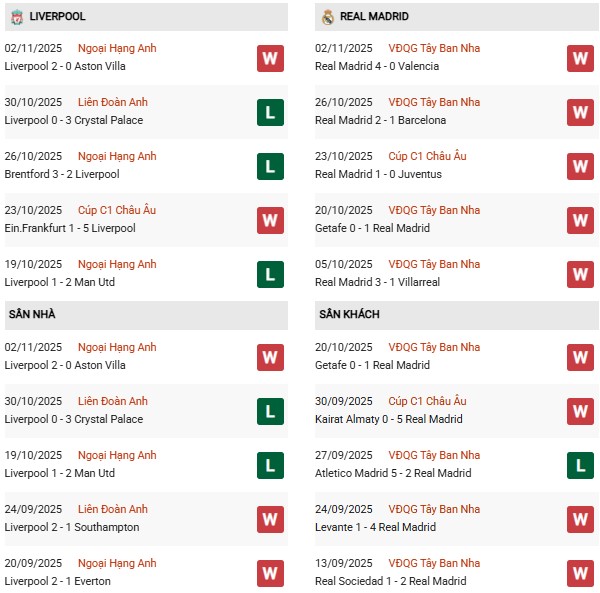
Task: Open the SÂN KHÁCH section header
Action: pyautogui.click(x=349, y=315)
